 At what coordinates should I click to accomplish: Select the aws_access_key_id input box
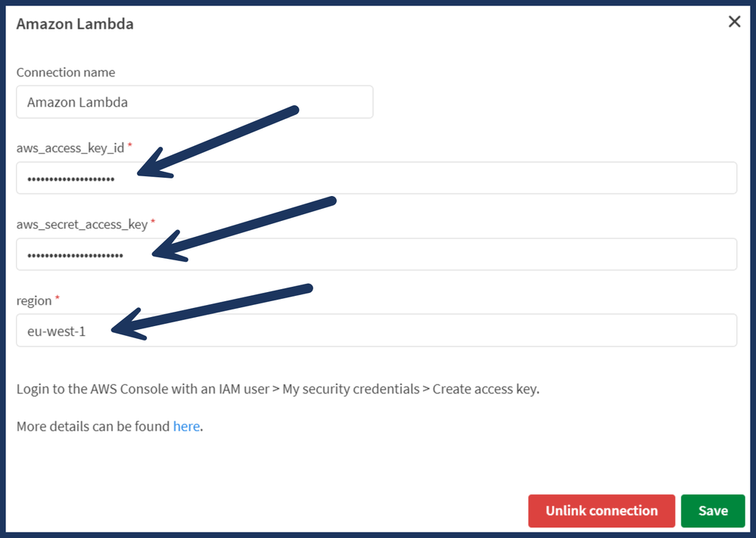pos(376,178)
